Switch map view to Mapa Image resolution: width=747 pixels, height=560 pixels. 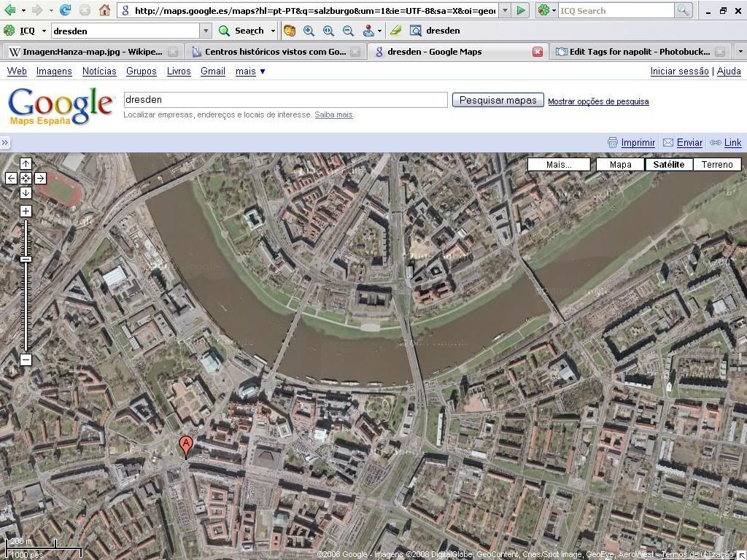coord(620,164)
